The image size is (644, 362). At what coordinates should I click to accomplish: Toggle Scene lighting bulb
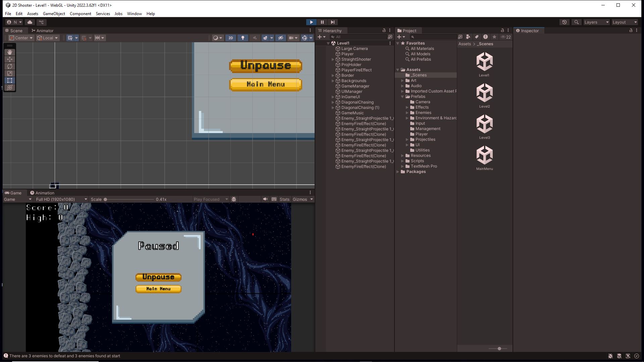tap(243, 38)
